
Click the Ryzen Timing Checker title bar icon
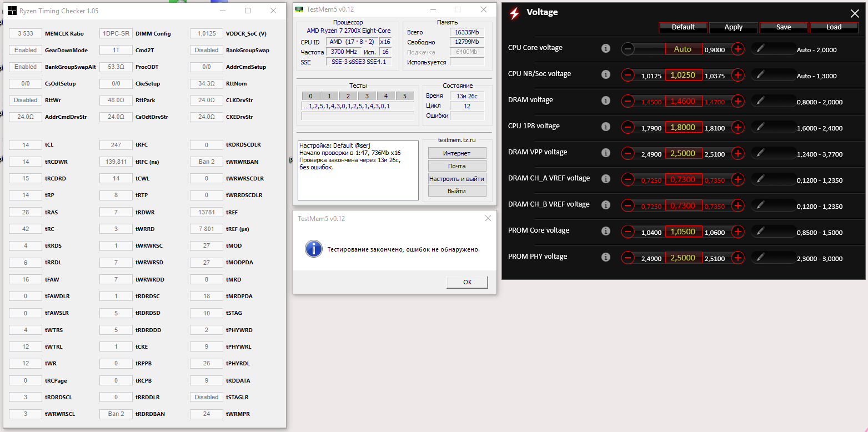pos(12,11)
